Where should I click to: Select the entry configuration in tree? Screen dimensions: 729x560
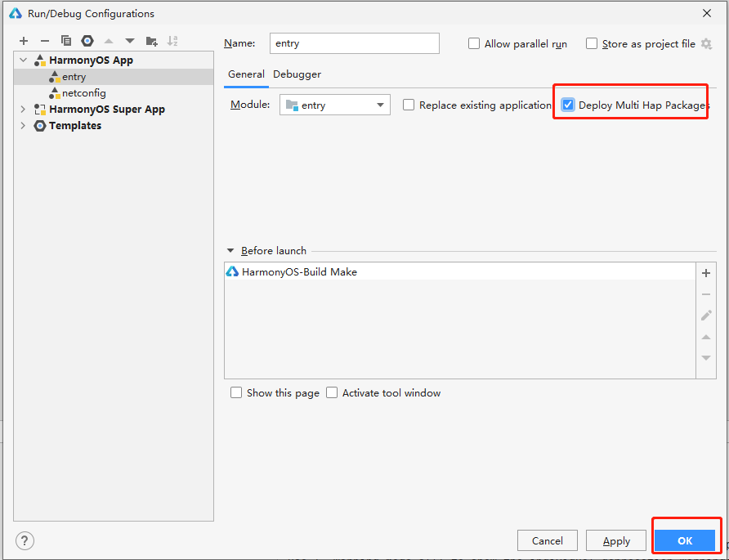click(x=114, y=77)
